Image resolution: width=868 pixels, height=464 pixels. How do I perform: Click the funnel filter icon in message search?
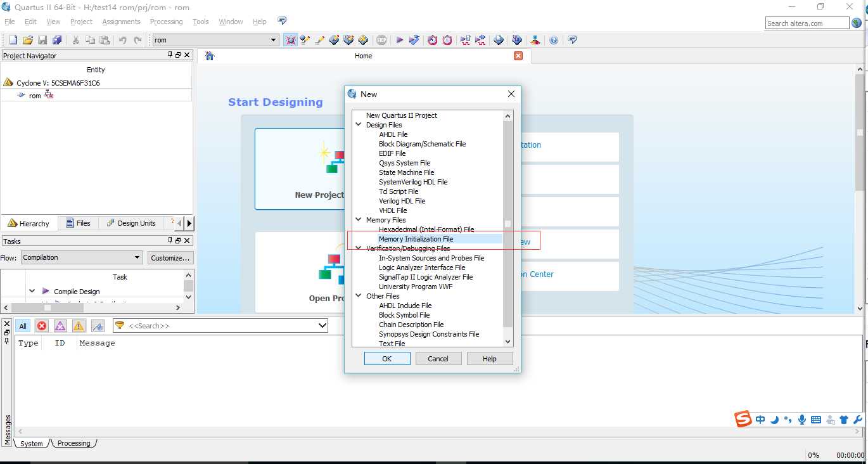pos(119,325)
